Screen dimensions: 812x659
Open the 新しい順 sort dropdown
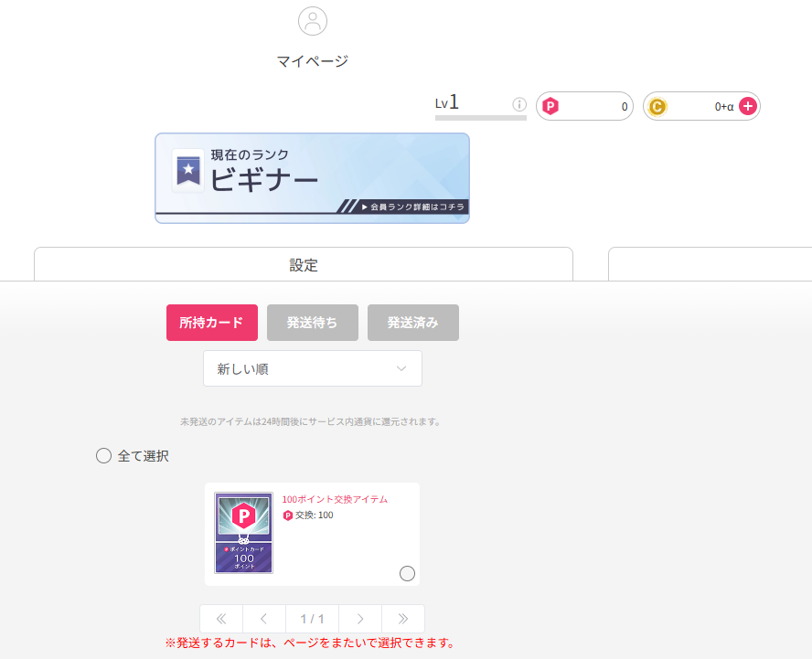[313, 368]
